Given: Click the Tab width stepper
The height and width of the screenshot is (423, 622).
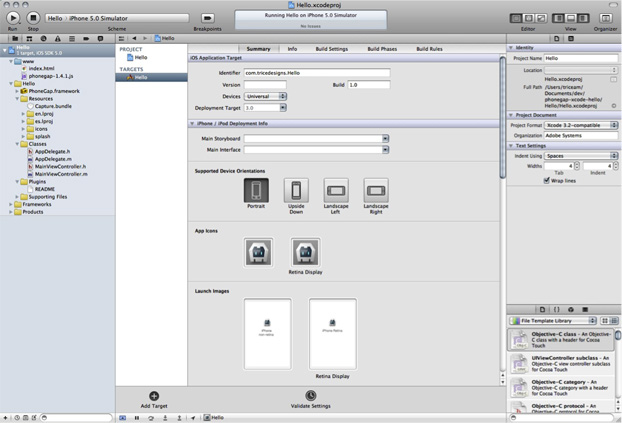Looking at the screenshot, I should point(577,166).
